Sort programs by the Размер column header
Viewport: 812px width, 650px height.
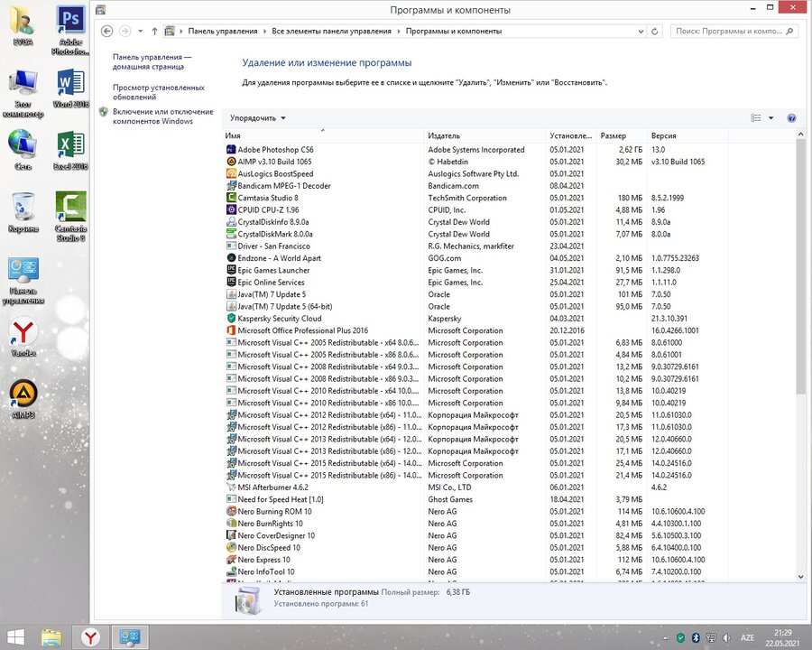tap(621, 135)
